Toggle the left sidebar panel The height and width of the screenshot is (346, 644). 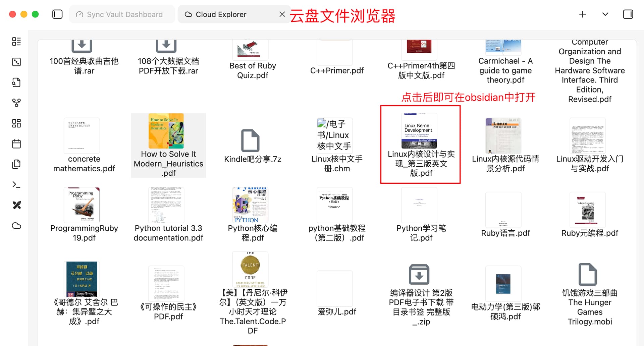tap(57, 14)
